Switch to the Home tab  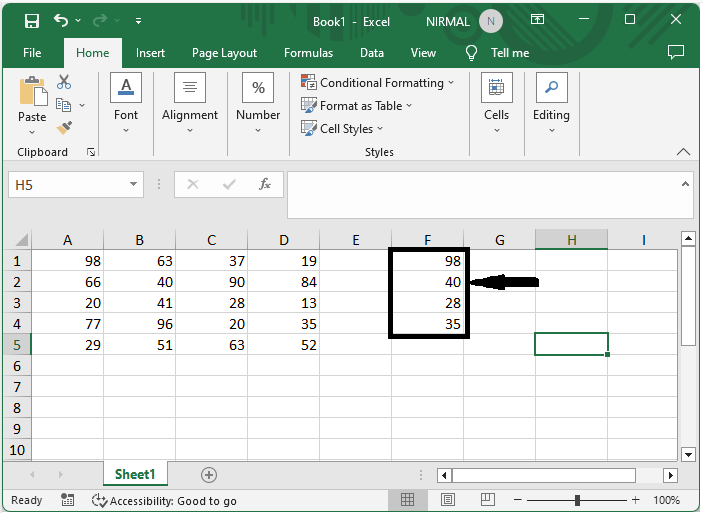click(92, 53)
